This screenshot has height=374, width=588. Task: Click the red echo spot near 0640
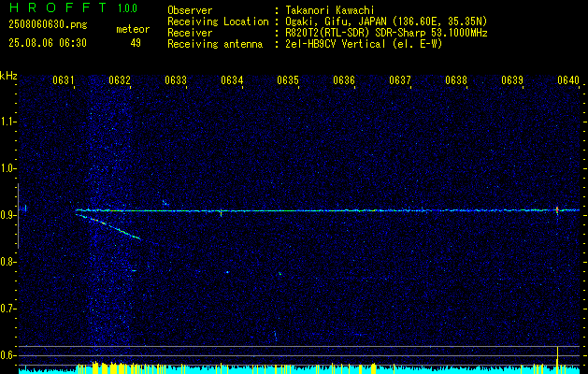click(557, 209)
